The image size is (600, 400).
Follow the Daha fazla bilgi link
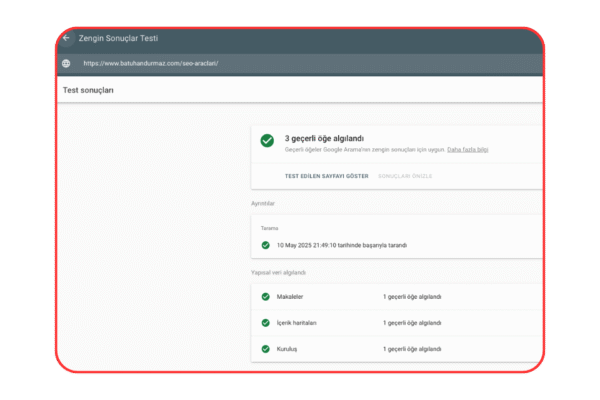[468, 149]
